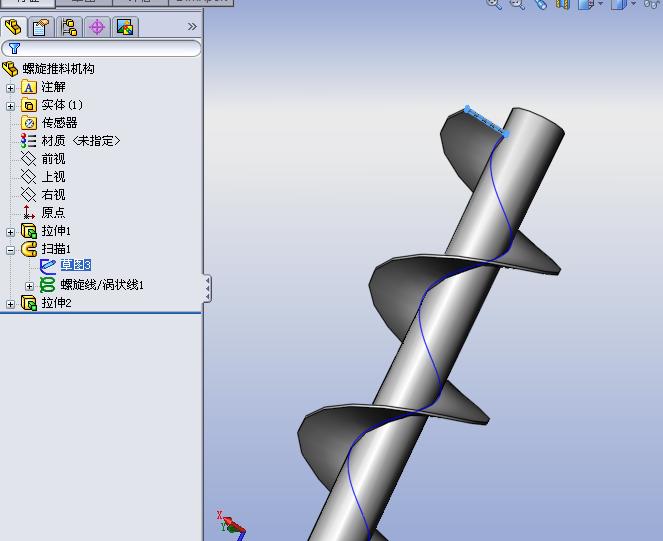The height and width of the screenshot is (541, 663).
Task: Expand the manager tabs double-chevron arrow
Action: pos(192,27)
